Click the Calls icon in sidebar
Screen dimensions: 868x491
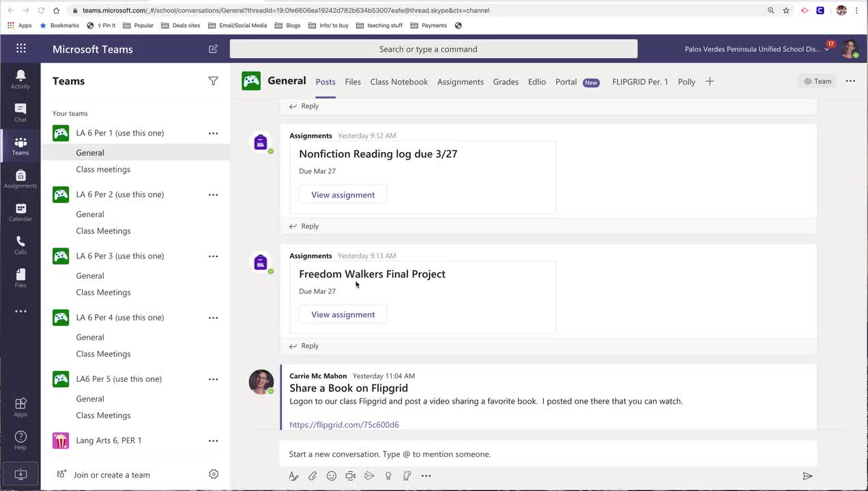20,245
